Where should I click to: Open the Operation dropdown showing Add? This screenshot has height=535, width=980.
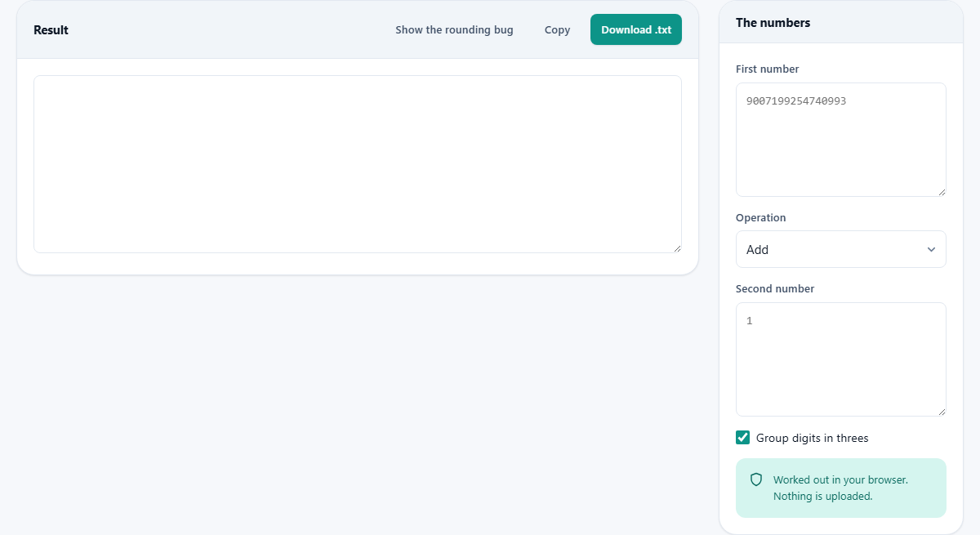841,249
